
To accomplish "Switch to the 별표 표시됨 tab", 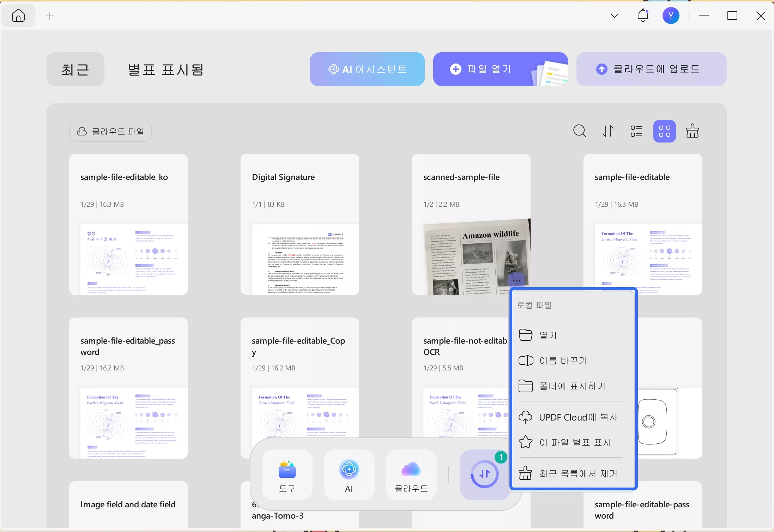I will coord(166,69).
